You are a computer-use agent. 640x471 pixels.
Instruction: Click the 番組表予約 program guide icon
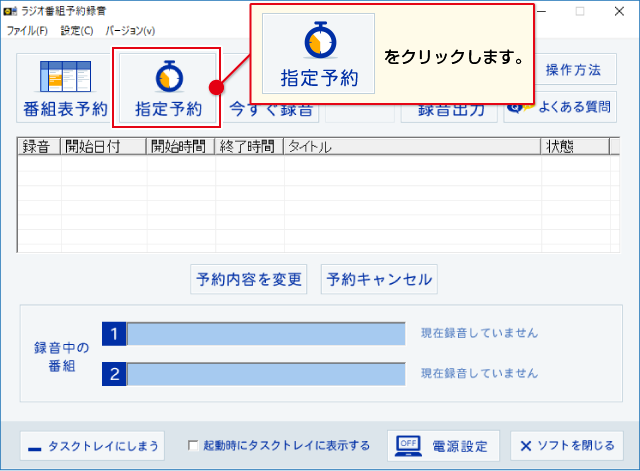point(64,77)
